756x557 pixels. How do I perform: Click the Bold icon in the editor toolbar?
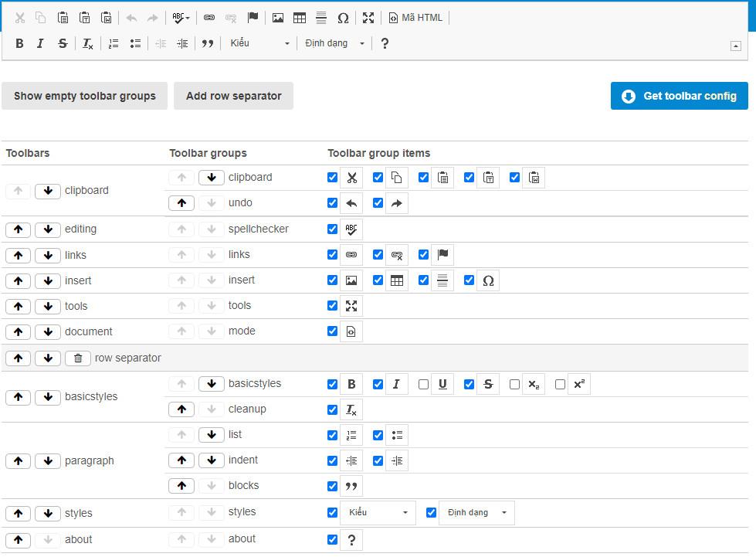(x=19, y=43)
